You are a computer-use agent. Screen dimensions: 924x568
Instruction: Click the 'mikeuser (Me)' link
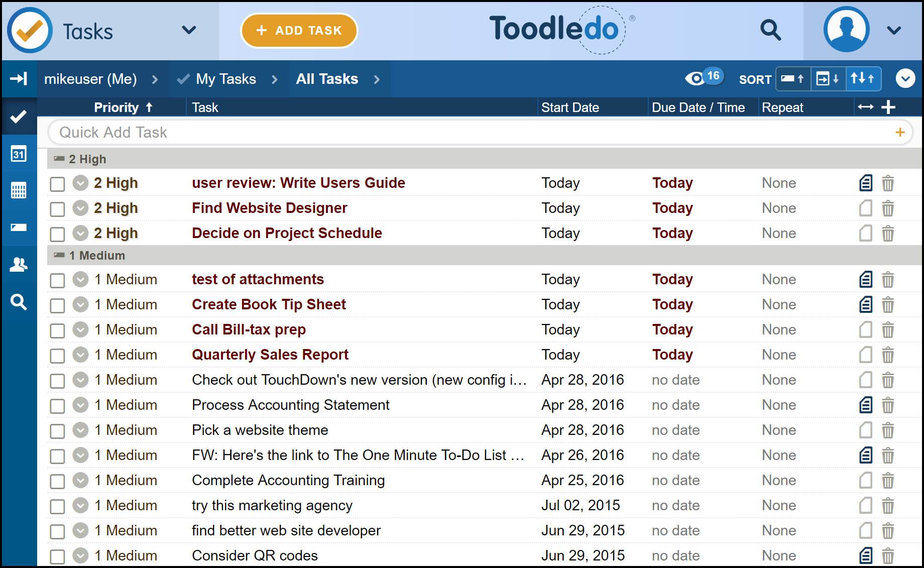coord(90,78)
